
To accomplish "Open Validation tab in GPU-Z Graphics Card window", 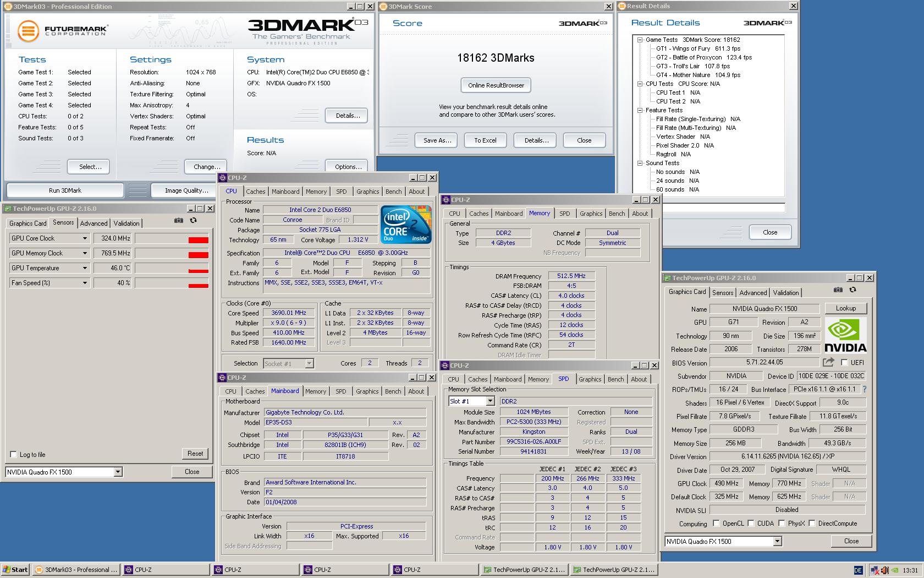I will (785, 293).
